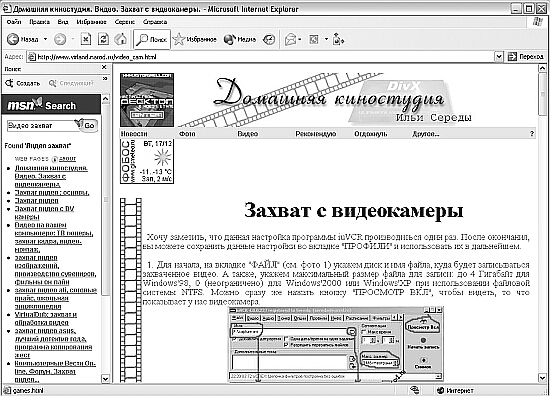Click the msn Search Go button
550x396 pixels.
tap(89, 126)
